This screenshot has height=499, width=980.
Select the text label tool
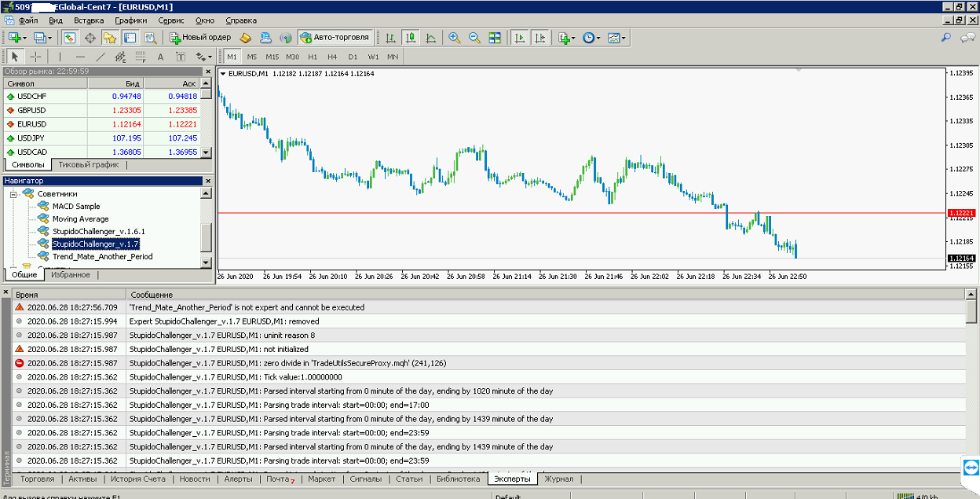tap(160, 57)
